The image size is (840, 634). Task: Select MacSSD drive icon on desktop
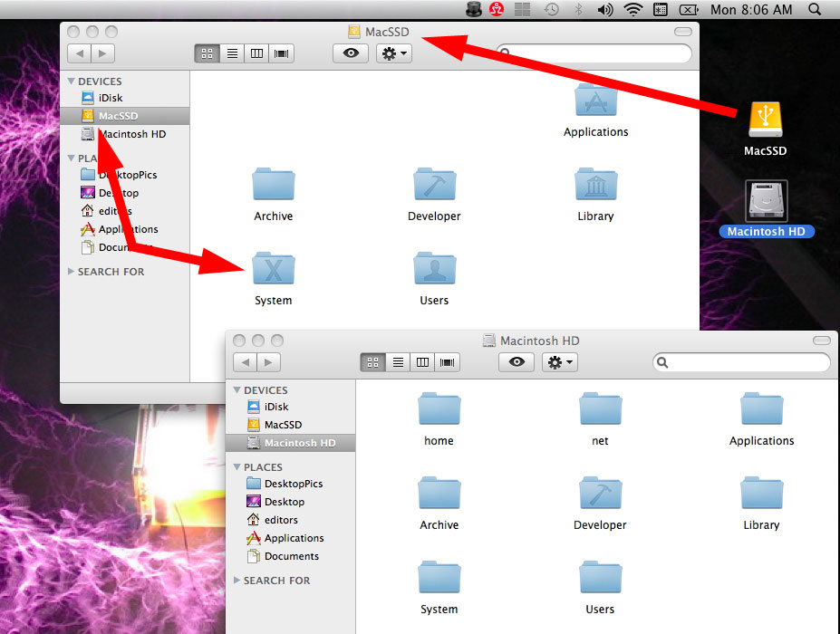tap(765, 120)
